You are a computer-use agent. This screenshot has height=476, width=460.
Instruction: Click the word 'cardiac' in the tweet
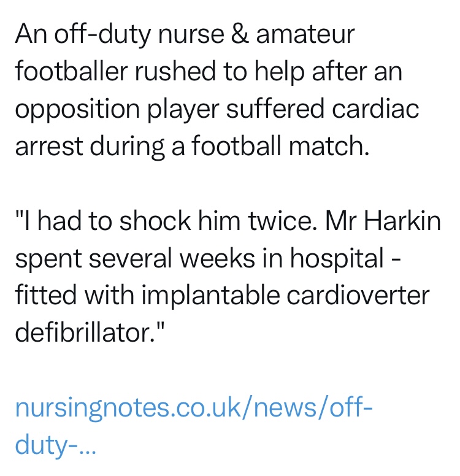[375, 109]
